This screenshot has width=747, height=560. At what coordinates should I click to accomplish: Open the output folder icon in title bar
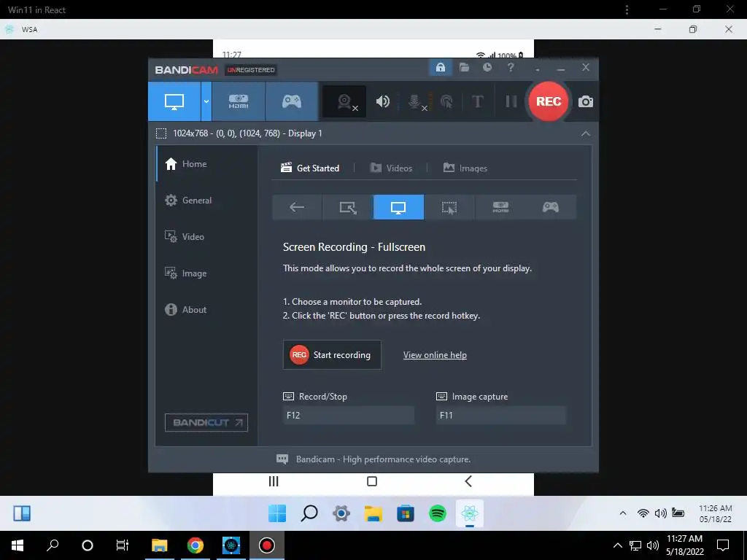(x=464, y=68)
